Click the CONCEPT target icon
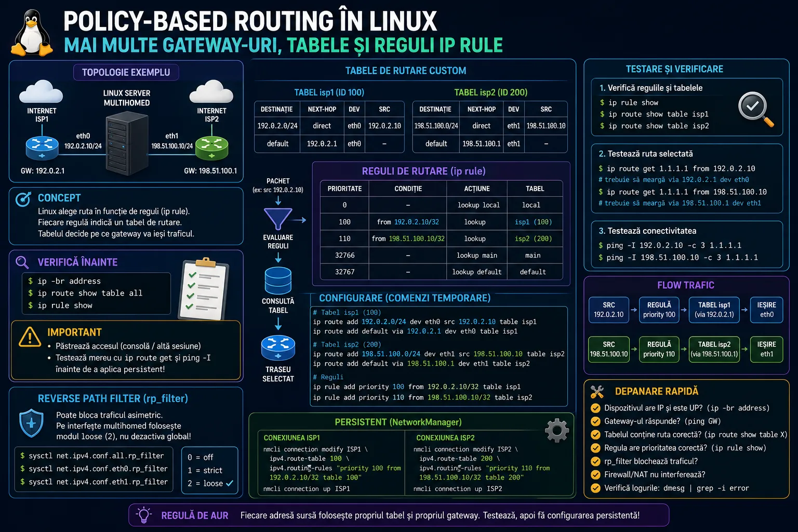The image size is (798, 532). coord(23,199)
